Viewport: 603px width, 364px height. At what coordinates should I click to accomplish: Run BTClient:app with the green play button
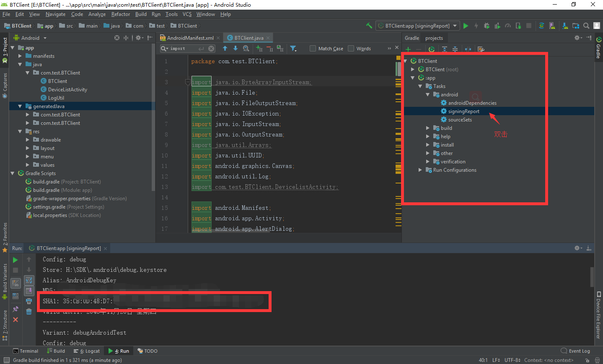click(x=466, y=26)
